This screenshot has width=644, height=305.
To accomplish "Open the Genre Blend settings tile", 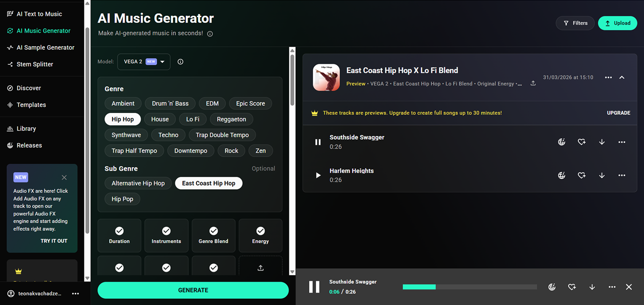I will pyautogui.click(x=214, y=236).
